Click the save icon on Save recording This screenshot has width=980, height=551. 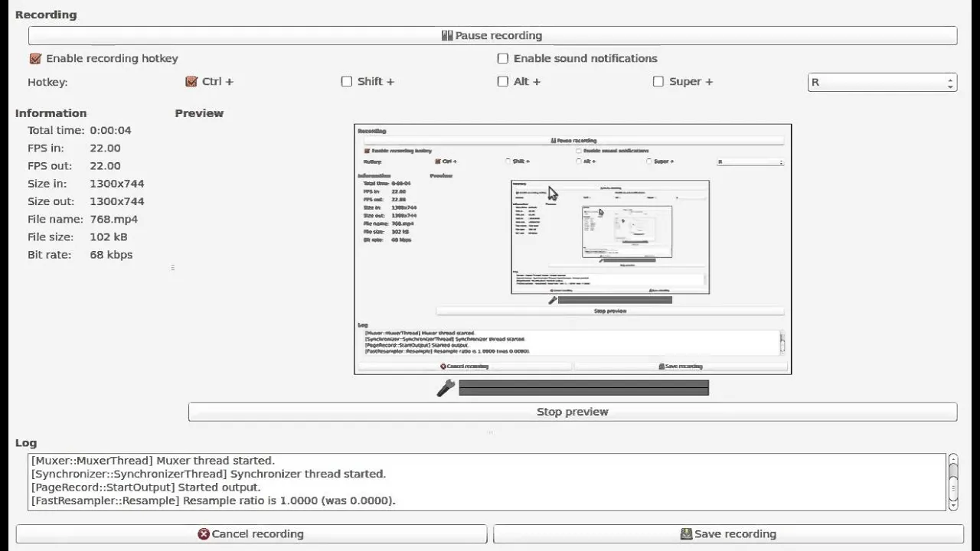(x=687, y=534)
